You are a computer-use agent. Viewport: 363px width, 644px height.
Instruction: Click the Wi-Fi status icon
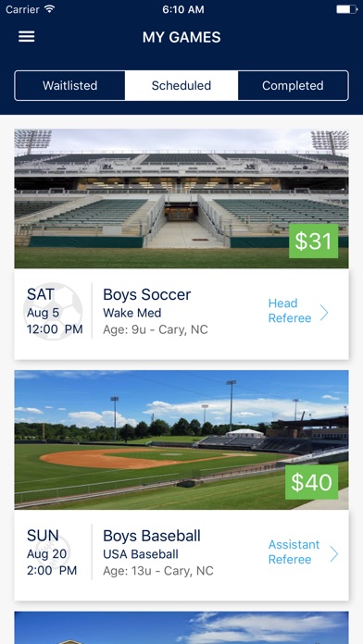tap(50, 9)
